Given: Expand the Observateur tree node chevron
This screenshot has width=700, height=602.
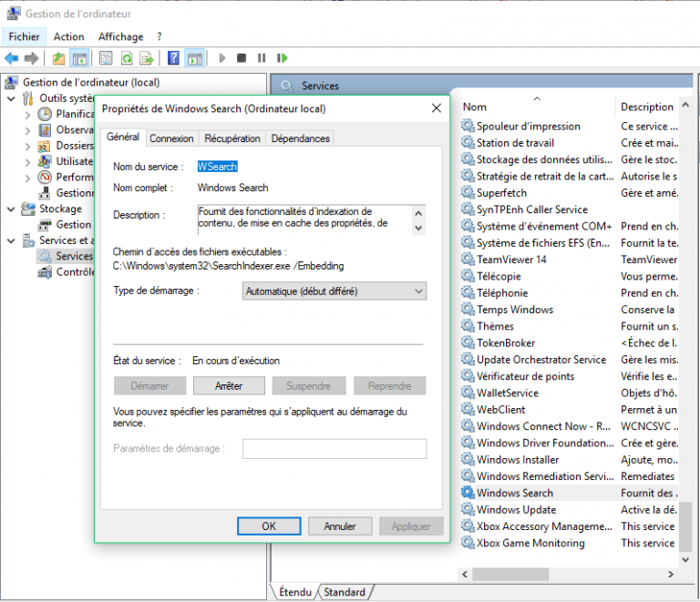Looking at the screenshot, I should [27, 130].
